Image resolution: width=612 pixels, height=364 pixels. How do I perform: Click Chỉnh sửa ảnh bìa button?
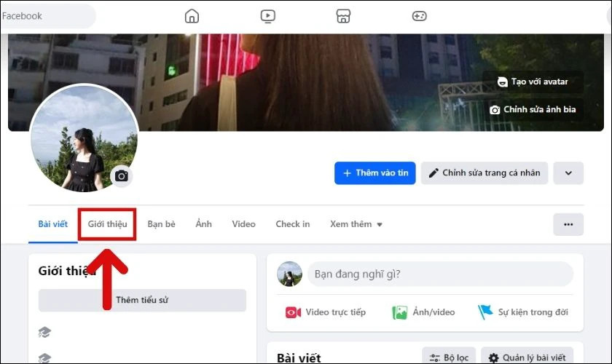pyautogui.click(x=533, y=110)
